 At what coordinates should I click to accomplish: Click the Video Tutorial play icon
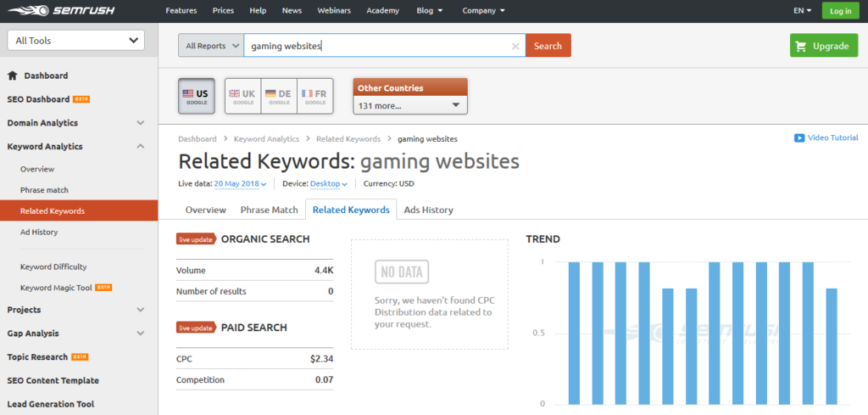[x=798, y=138]
